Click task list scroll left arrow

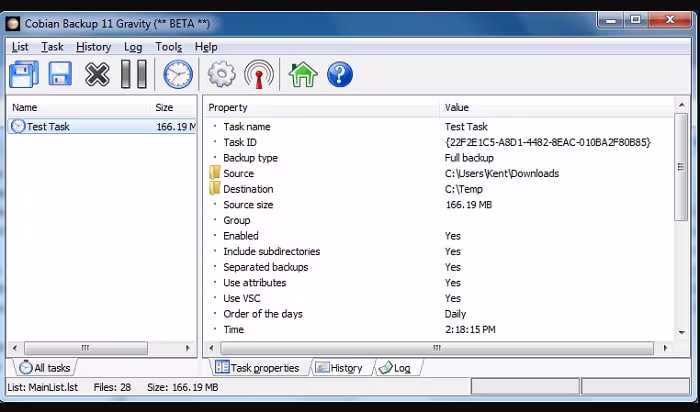coord(15,348)
